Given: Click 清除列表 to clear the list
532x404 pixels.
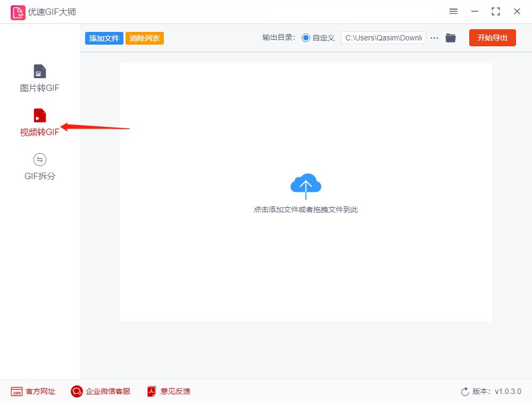Looking at the screenshot, I should pyautogui.click(x=144, y=38).
